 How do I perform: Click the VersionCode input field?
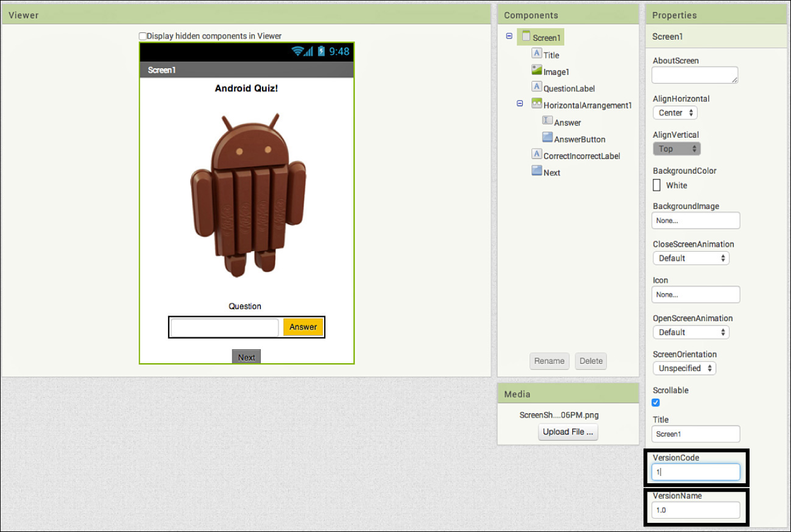(696, 472)
